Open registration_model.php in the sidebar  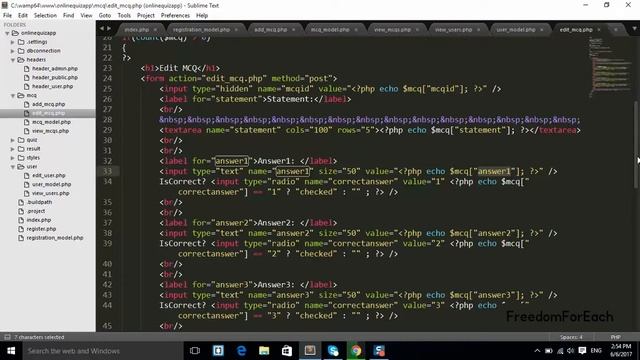[x=55, y=238]
